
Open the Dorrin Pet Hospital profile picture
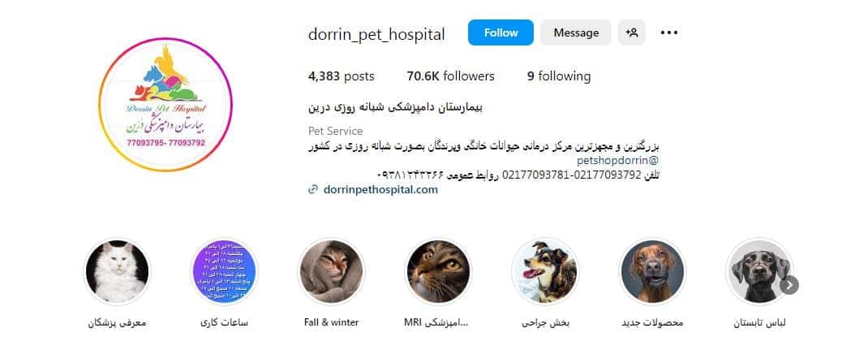pyautogui.click(x=165, y=104)
